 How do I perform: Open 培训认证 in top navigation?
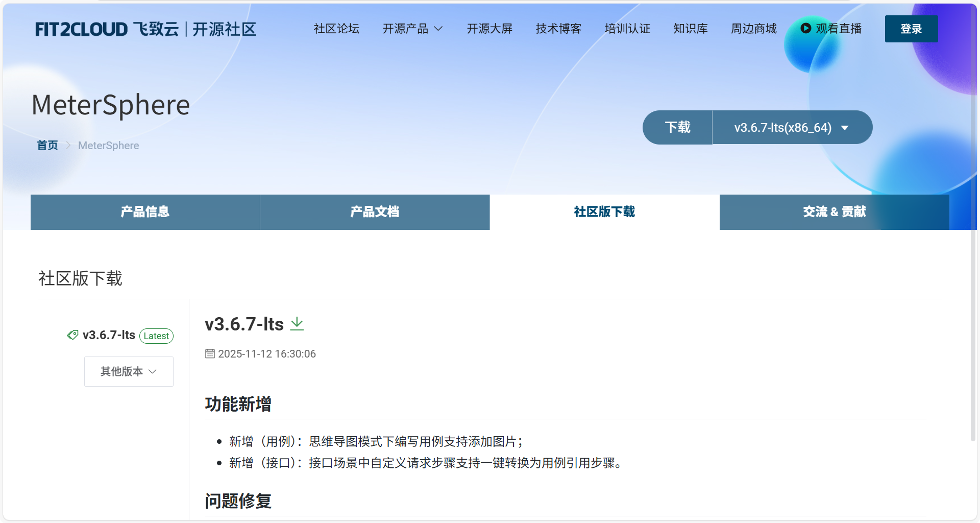pos(627,29)
